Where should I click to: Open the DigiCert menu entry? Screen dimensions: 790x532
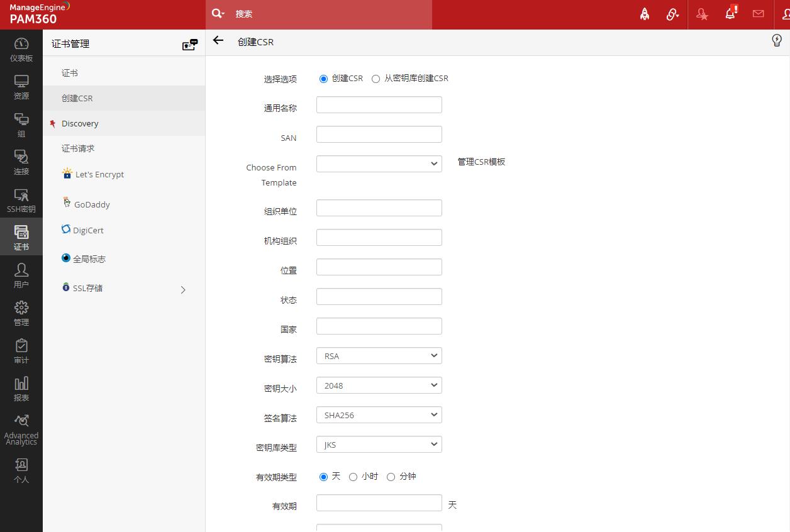(x=88, y=230)
